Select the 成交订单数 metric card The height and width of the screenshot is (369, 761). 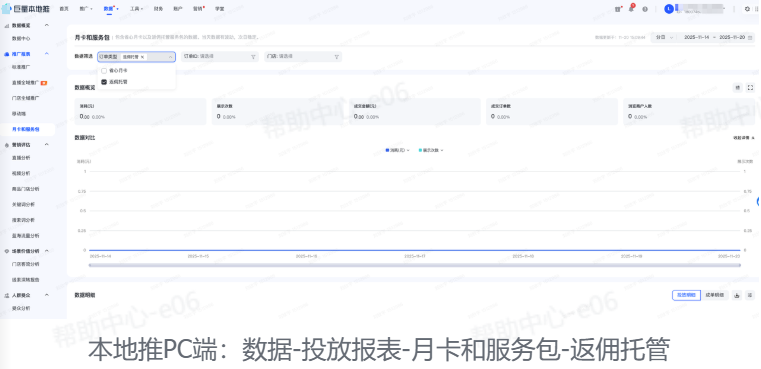(x=552, y=112)
